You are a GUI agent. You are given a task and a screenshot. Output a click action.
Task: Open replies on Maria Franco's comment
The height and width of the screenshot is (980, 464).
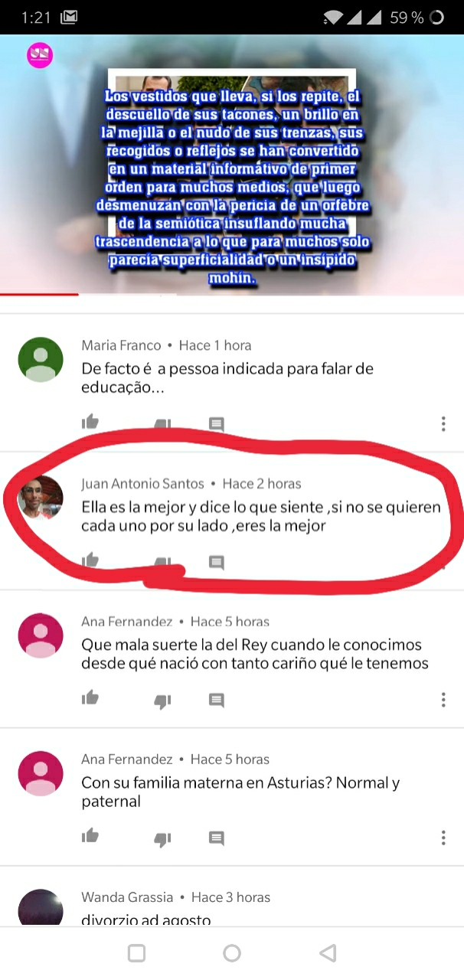click(x=217, y=424)
